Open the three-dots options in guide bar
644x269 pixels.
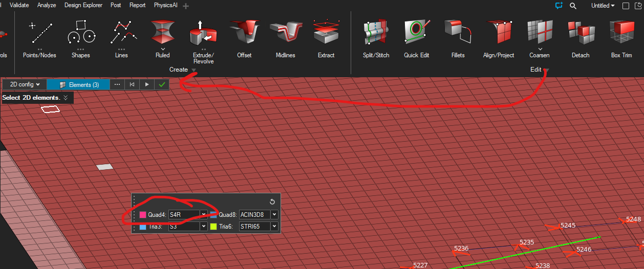click(117, 85)
